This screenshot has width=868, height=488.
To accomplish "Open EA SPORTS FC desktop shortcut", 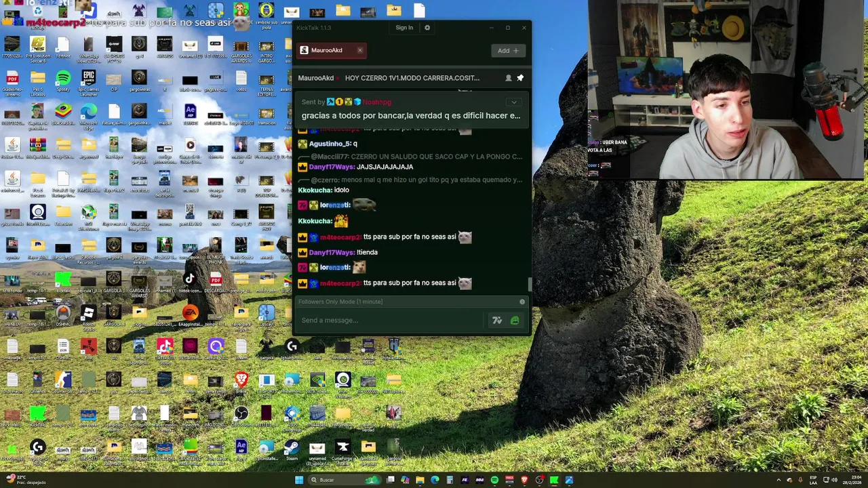I will click(114, 47).
